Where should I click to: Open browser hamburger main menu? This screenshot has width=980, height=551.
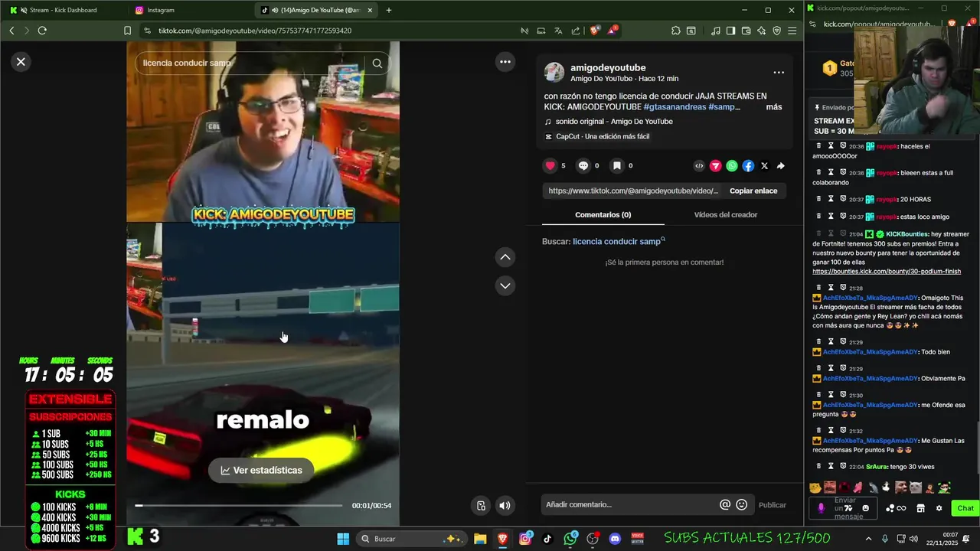[792, 31]
